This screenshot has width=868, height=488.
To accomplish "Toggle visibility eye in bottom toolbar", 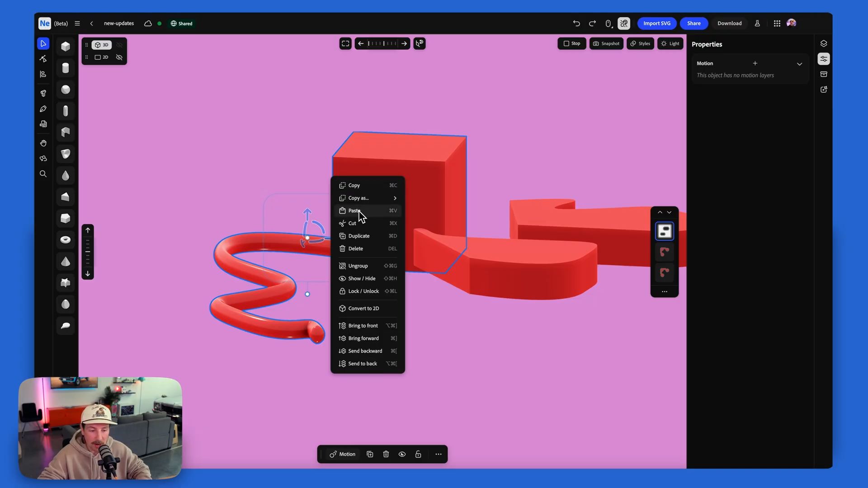I will [402, 454].
